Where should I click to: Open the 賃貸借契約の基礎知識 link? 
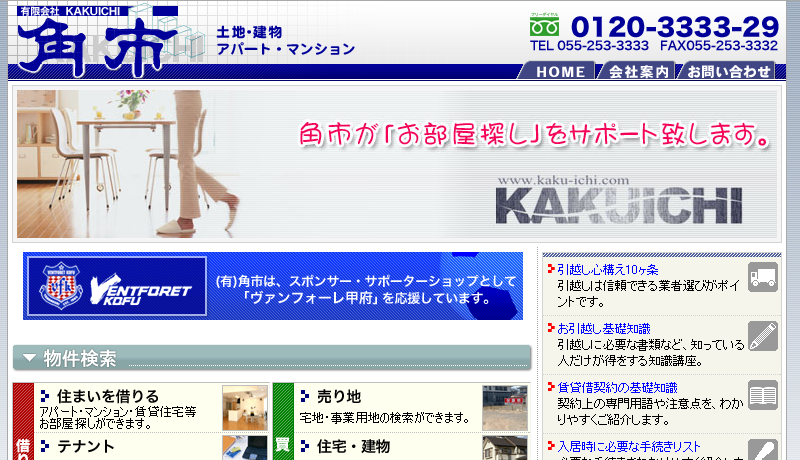pos(617,388)
